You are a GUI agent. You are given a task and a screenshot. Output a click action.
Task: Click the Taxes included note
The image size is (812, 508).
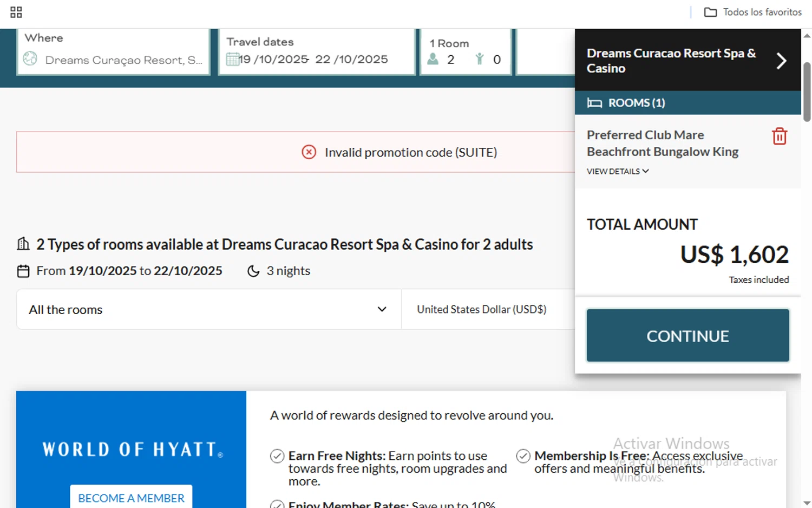tap(758, 279)
